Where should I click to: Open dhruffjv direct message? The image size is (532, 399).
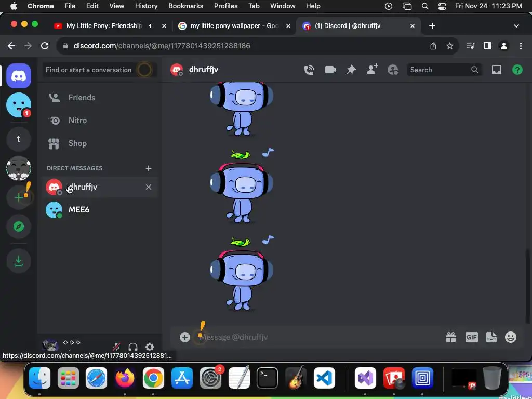99,187
